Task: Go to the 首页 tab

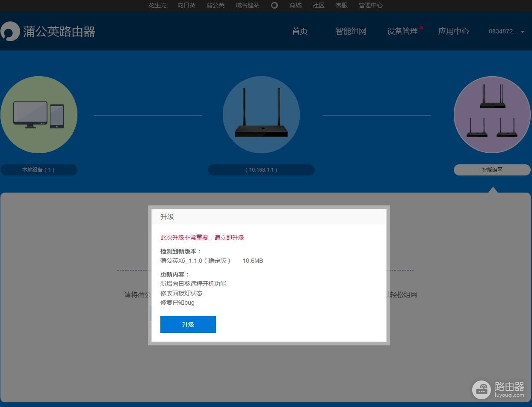Action: pyautogui.click(x=300, y=31)
